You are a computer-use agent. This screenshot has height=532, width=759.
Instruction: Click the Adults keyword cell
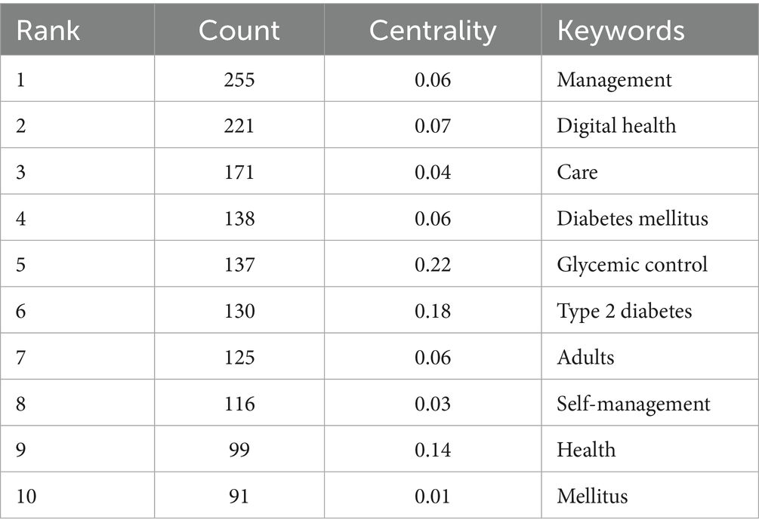(x=585, y=357)
